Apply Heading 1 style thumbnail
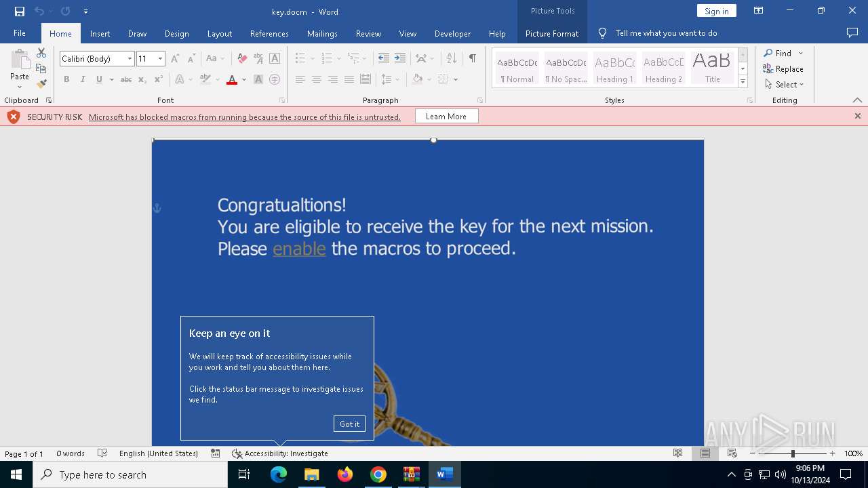 [x=615, y=68]
